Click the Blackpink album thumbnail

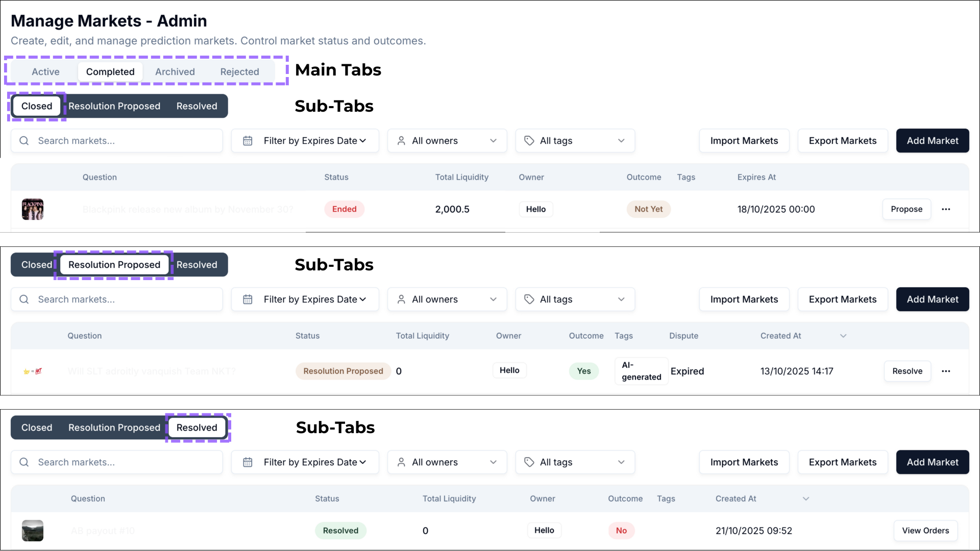(x=32, y=209)
